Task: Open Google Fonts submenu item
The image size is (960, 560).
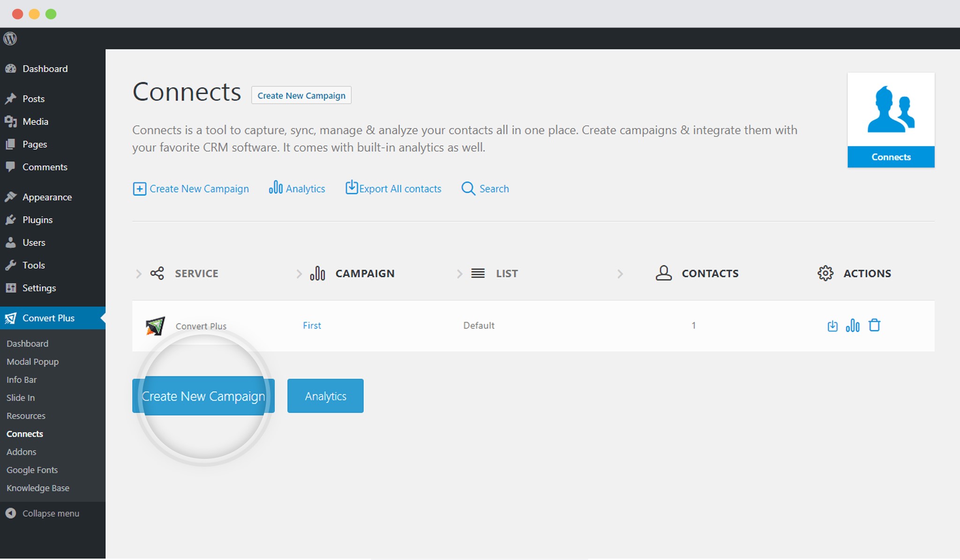Action: [x=32, y=470]
